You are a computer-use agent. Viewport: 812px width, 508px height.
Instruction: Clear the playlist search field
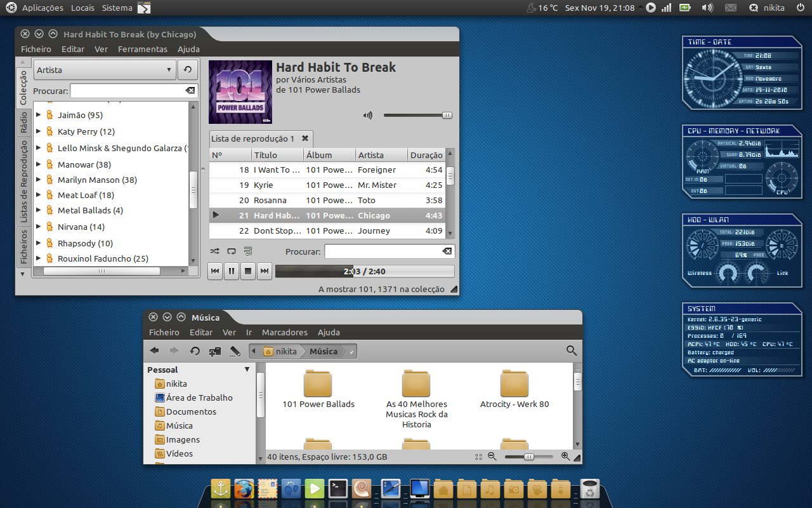pos(447,251)
